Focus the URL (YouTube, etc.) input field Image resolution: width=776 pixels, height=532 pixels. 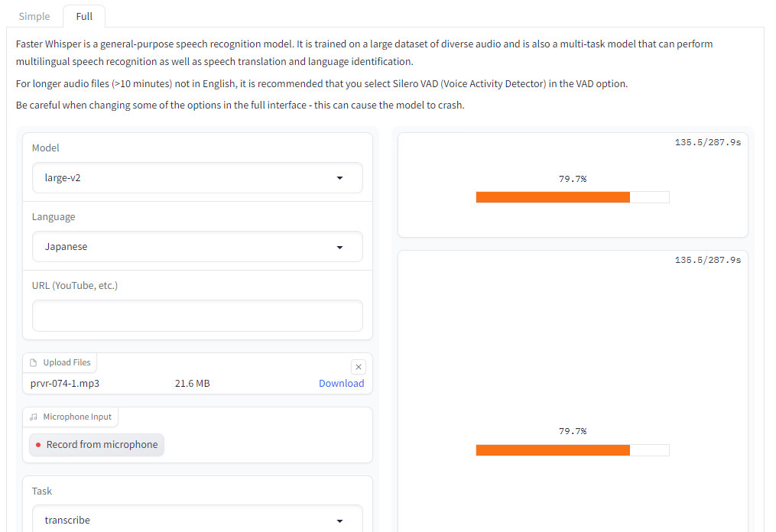197,316
